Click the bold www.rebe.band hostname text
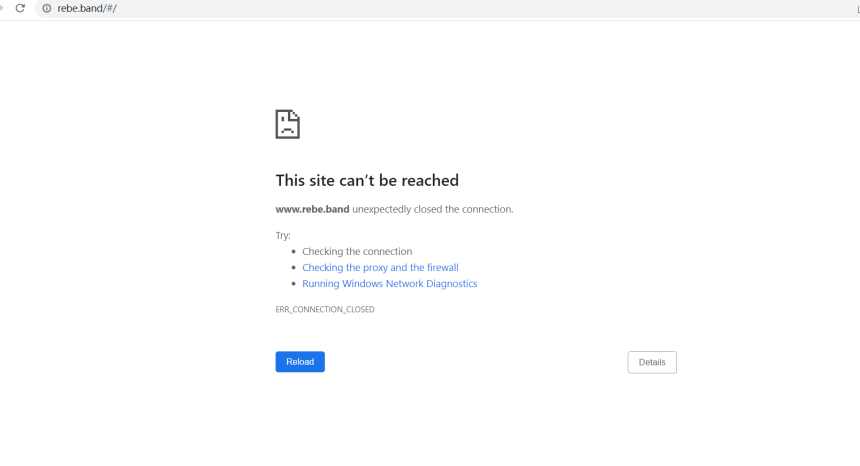Viewport: 860px width, 466px height. tap(312, 210)
